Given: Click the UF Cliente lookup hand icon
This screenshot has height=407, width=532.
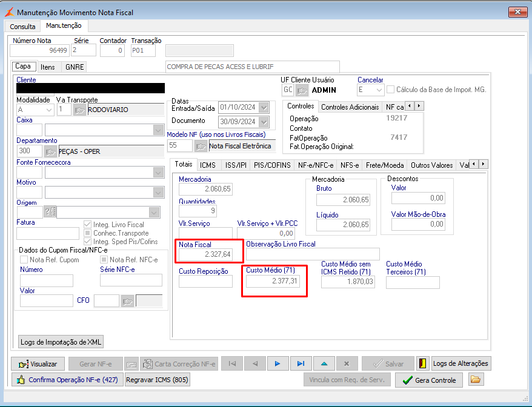Looking at the screenshot, I should pyautogui.click(x=302, y=90).
